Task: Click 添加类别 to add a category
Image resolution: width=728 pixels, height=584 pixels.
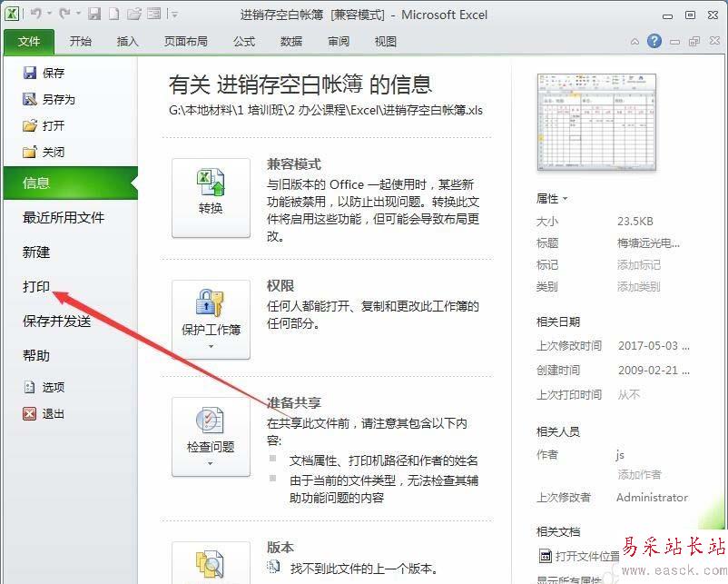Action: pos(639,287)
